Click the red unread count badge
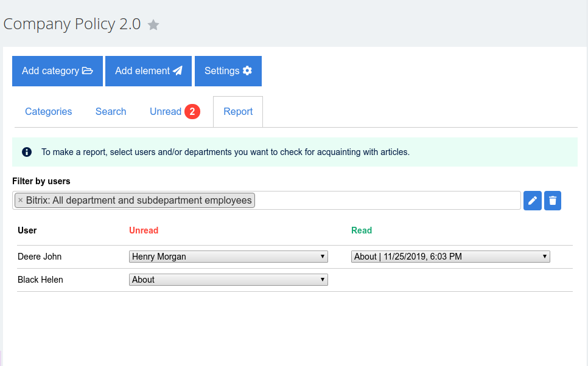The width and height of the screenshot is (588, 366). pos(192,112)
